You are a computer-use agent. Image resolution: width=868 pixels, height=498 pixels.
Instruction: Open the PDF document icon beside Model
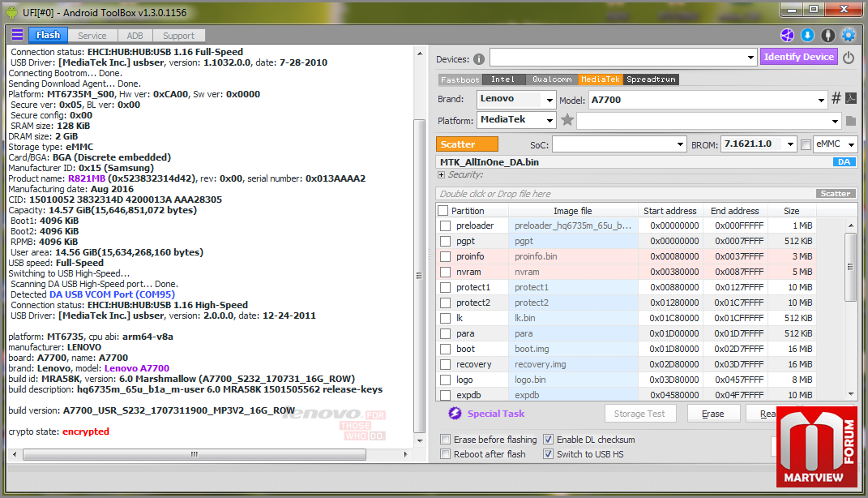pyautogui.click(x=851, y=99)
